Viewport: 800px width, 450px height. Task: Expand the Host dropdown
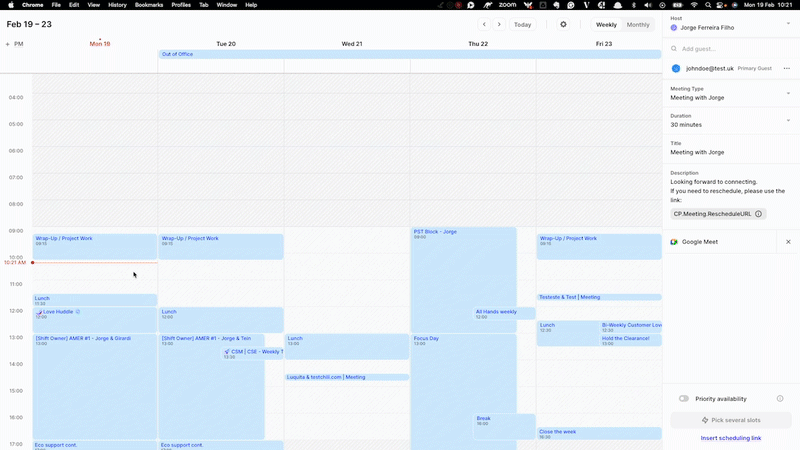(x=788, y=22)
